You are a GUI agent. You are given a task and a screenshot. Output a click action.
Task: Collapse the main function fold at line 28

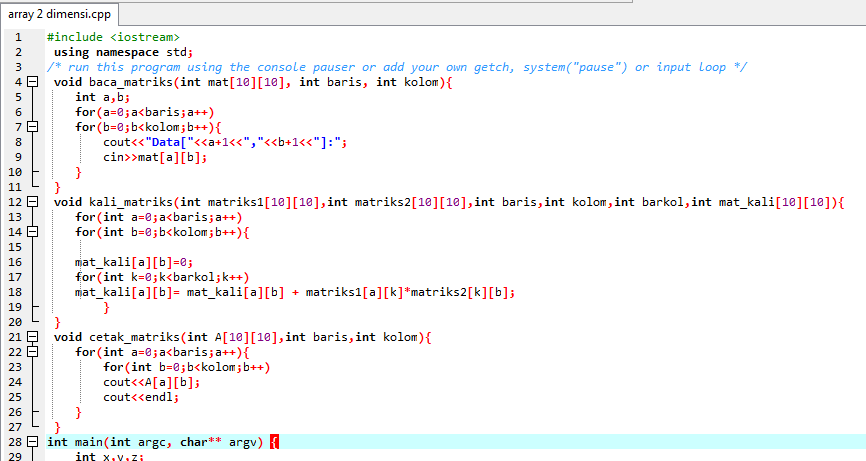[33, 442]
